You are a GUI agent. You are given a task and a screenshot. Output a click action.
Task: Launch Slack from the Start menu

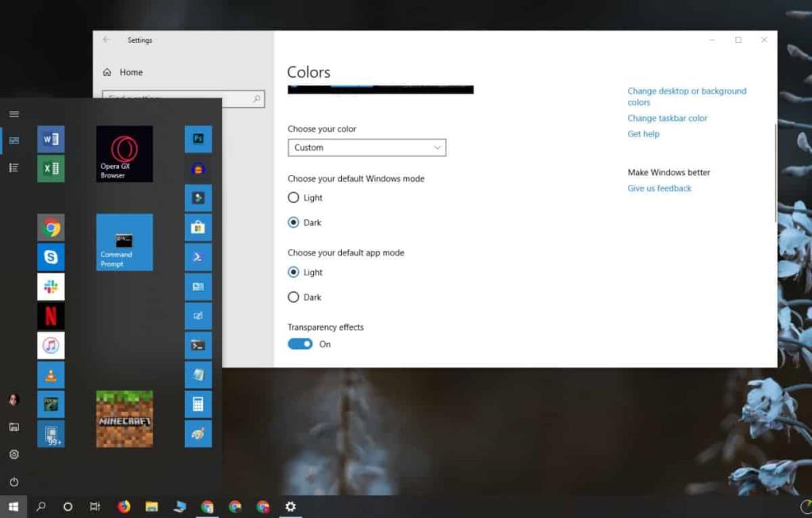pyautogui.click(x=51, y=286)
